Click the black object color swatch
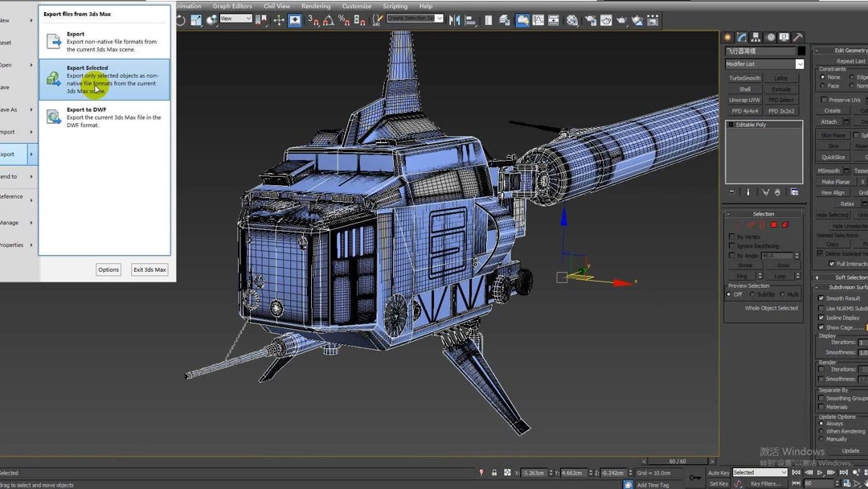Image resolution: width=868 pixels, height=489 pixels. [x=800, y=51]
